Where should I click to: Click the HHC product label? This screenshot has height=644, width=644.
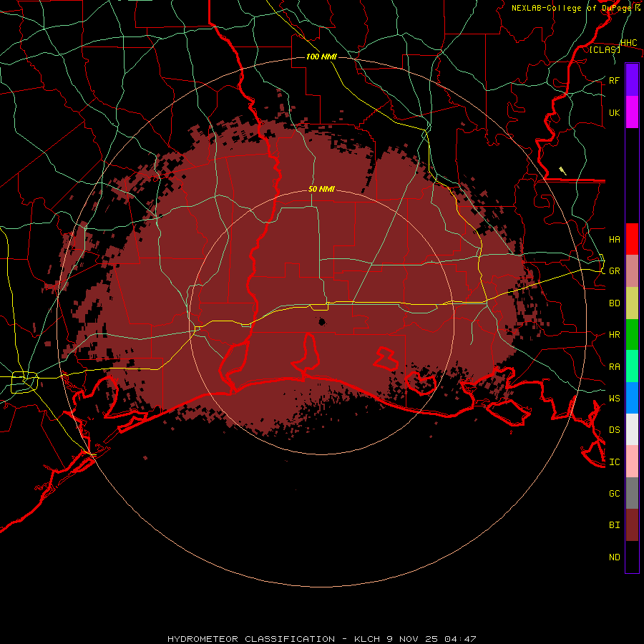point(628,43)
